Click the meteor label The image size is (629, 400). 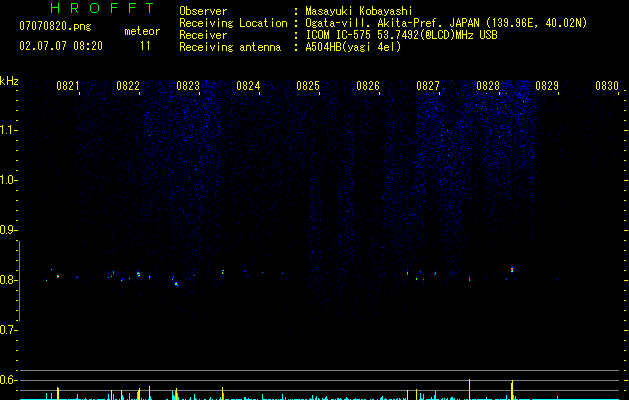[142, 31]
